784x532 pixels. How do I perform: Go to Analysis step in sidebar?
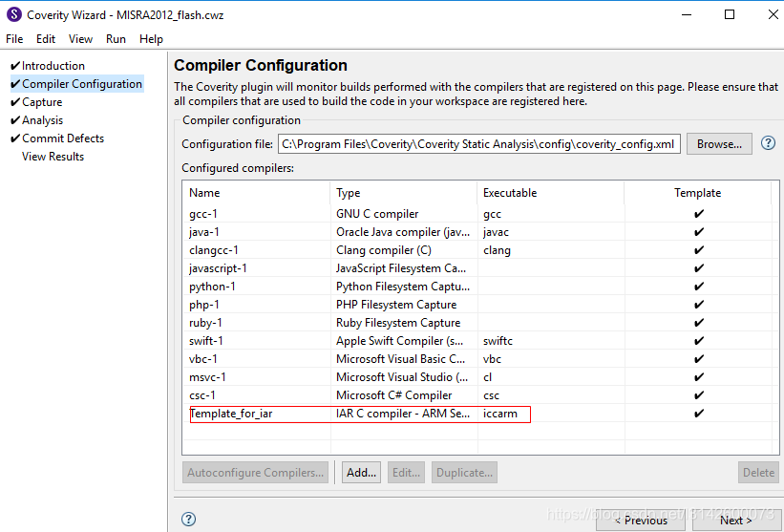click(x=43, y=120)
